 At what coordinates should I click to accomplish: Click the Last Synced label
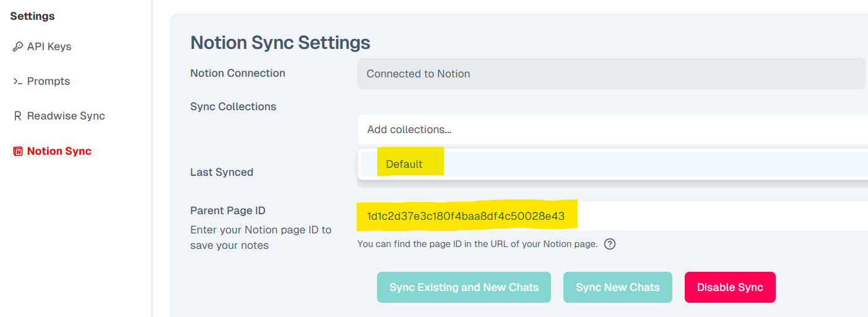pos(222,172)
